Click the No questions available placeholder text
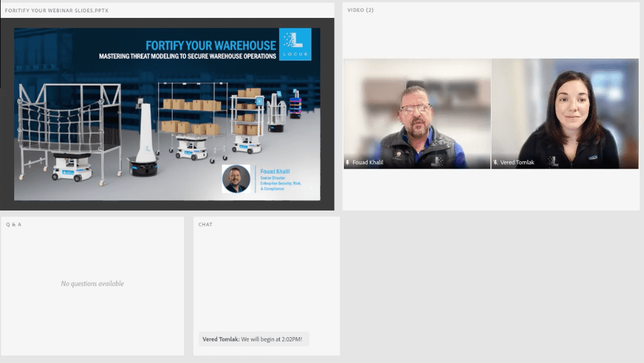This screenshot has width=644, height=363. pos(92,283)
